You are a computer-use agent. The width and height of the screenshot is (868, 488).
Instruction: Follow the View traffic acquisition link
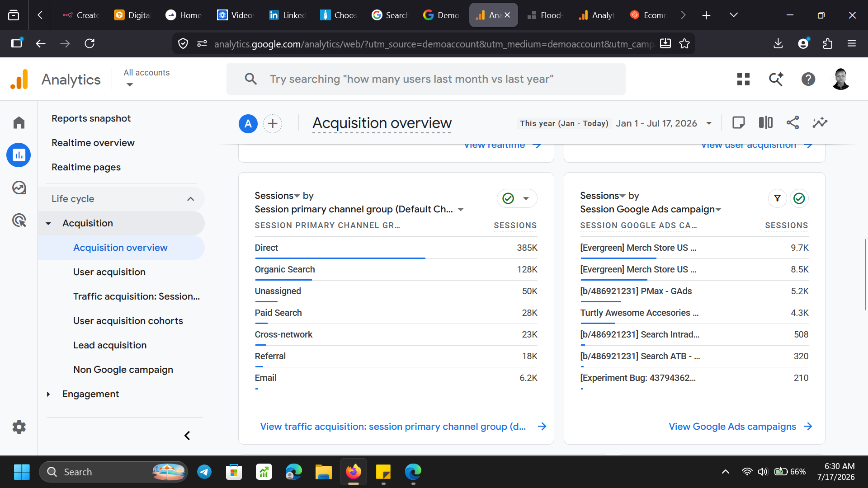click(x=403, y=427)
